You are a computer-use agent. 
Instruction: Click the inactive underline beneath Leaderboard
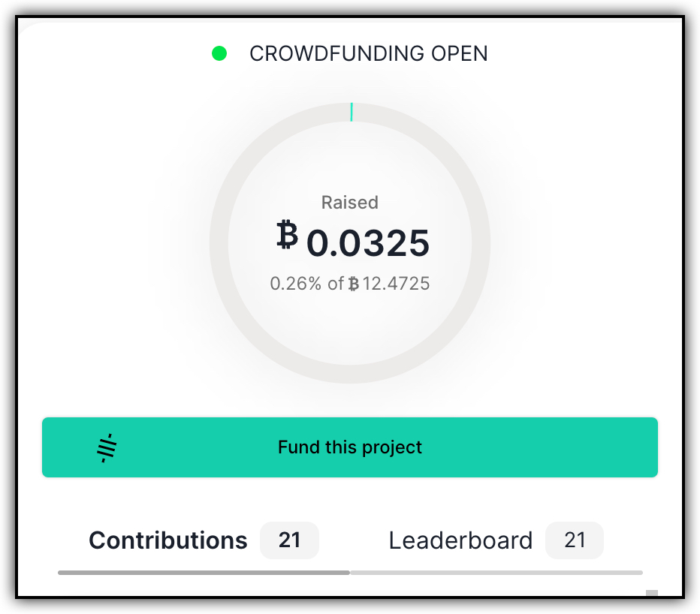(496, 573)
